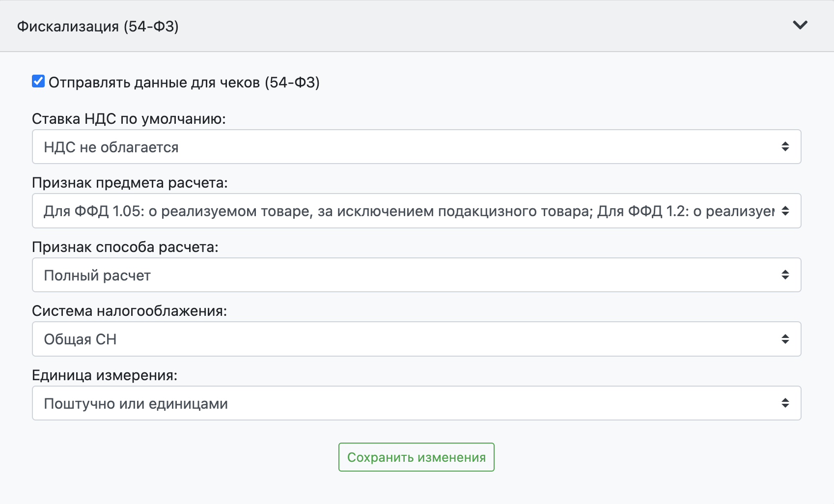The height and width of the screenshot is (504, 834).
Task: Click the Ставка НДС по умолчанию label
Action: click(x=129, y=119)
